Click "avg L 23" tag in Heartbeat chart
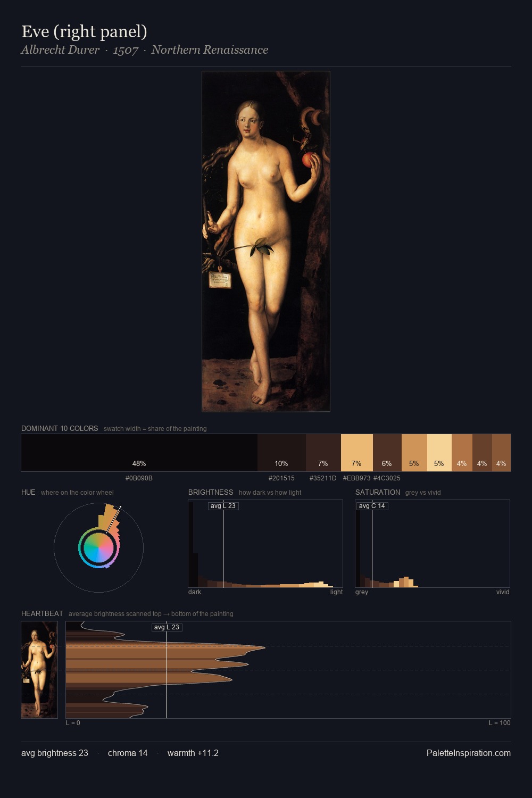The width and height of the screenshot is (532, 798). click(x=167, y=627)
